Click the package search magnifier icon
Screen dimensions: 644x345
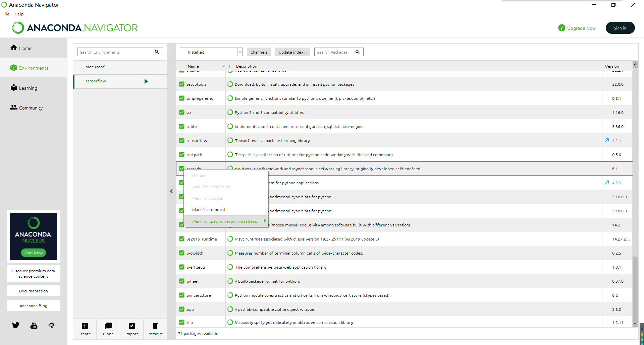coord(358,52)
